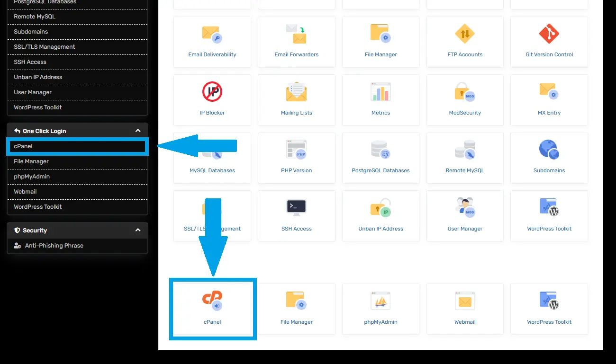
Task: Open phpMyAdmin from the grid
Action: tap(380, 309)
